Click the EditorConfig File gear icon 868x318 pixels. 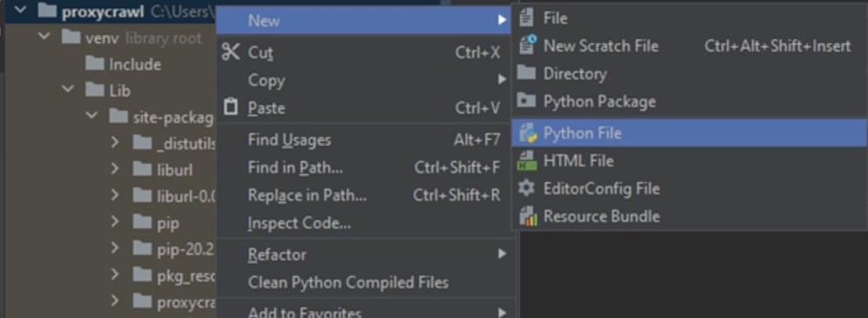coord(526,189)
